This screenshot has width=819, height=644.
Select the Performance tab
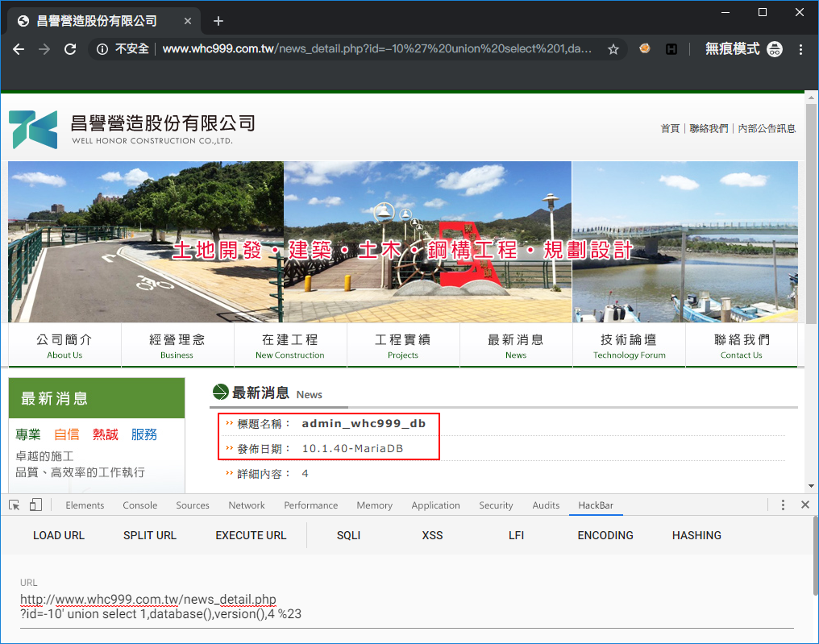(311, 505)
